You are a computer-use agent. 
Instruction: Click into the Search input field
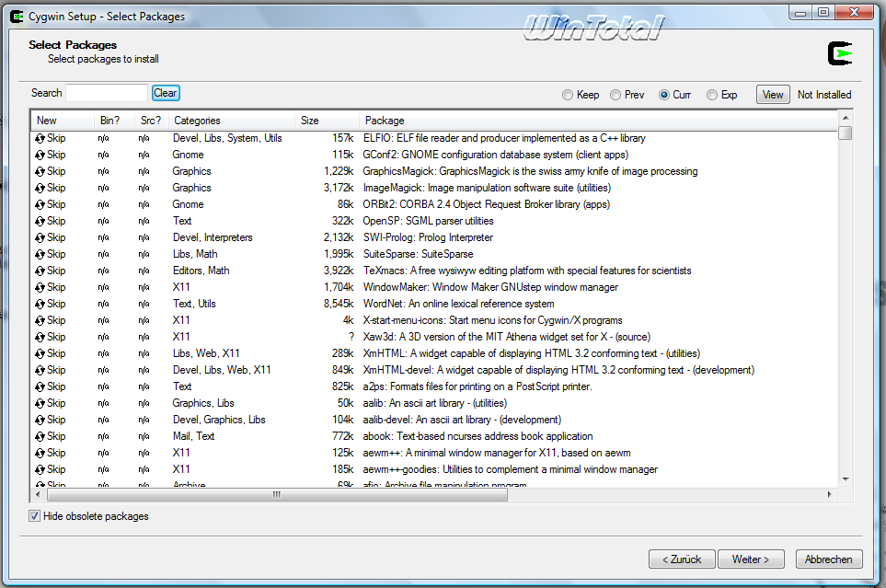[x=107, y=93]
